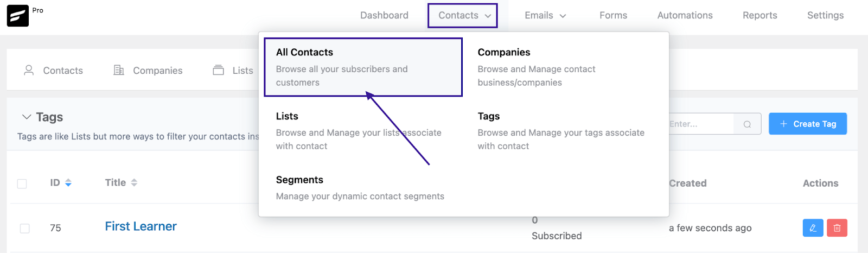The image size is (868, 253).
Task: Sort by ID column arrows
Action: click(68, 183)
